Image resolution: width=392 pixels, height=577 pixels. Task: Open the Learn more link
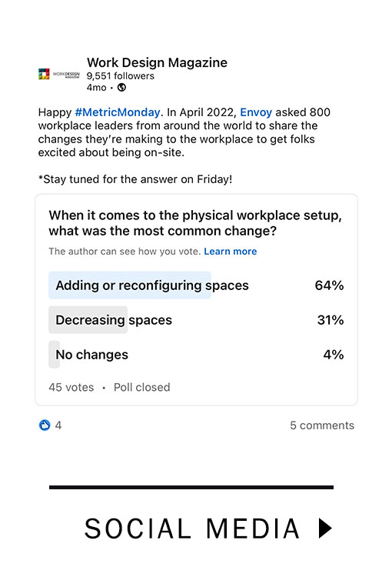[231, 252]
